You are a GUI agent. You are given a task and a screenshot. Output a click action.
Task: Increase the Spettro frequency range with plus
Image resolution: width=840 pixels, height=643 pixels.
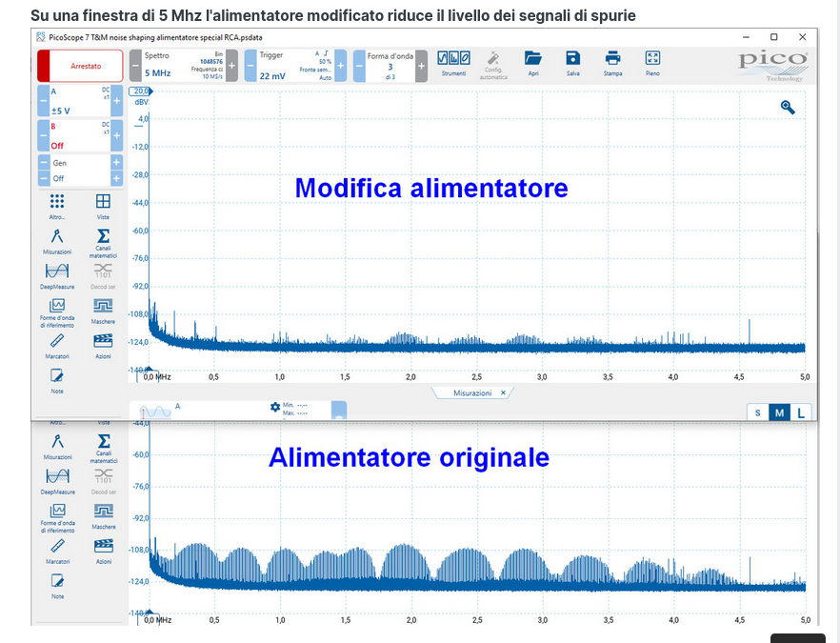tap(232, 66)
